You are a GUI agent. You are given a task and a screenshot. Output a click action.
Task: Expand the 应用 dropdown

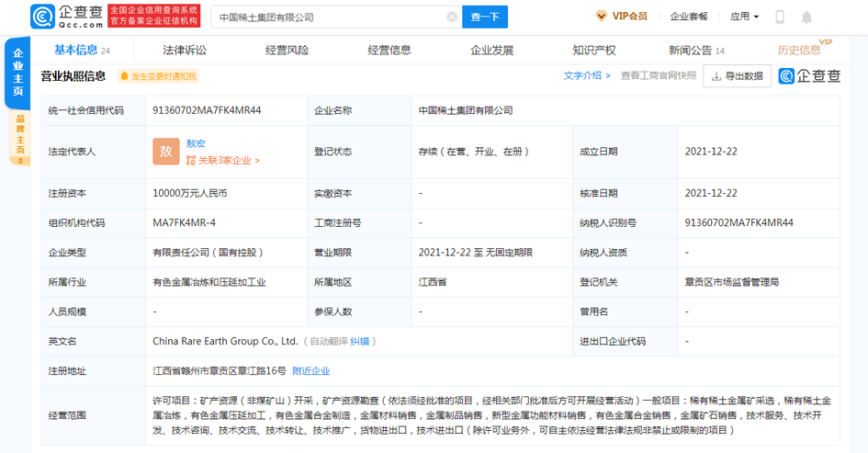(744, 17)
